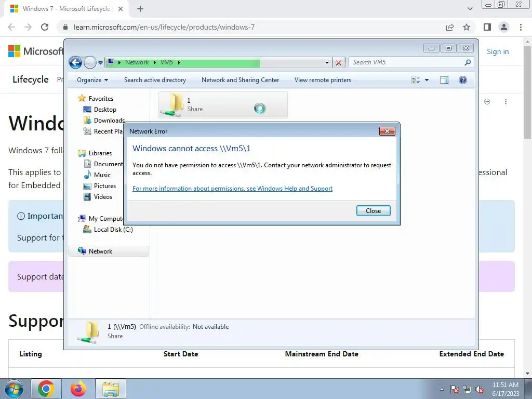The height and width of the screenshot is (399, 532).
Task: Click Sign in on Microsoft page
Action: (x=498, y=51)
